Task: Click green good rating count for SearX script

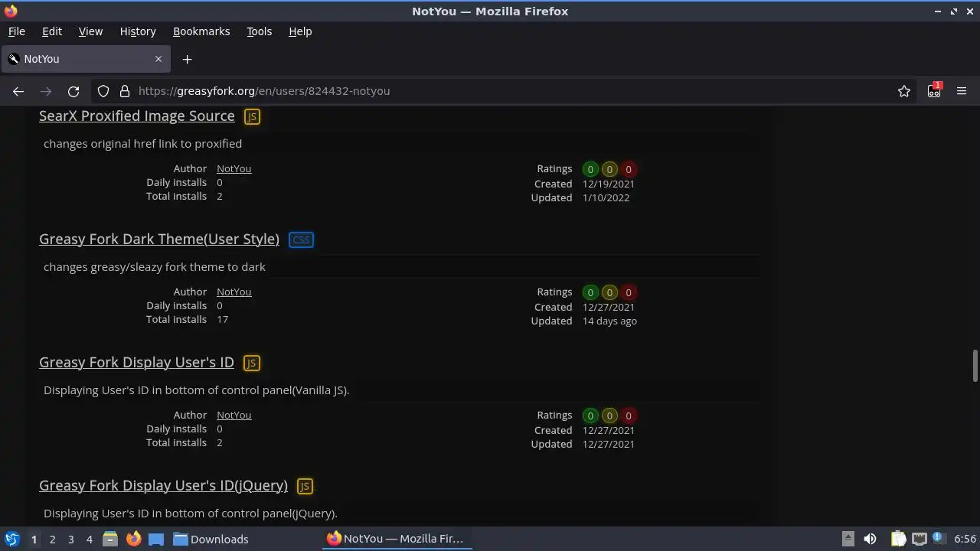Action: pyautogui.click(x=590, y=169)
